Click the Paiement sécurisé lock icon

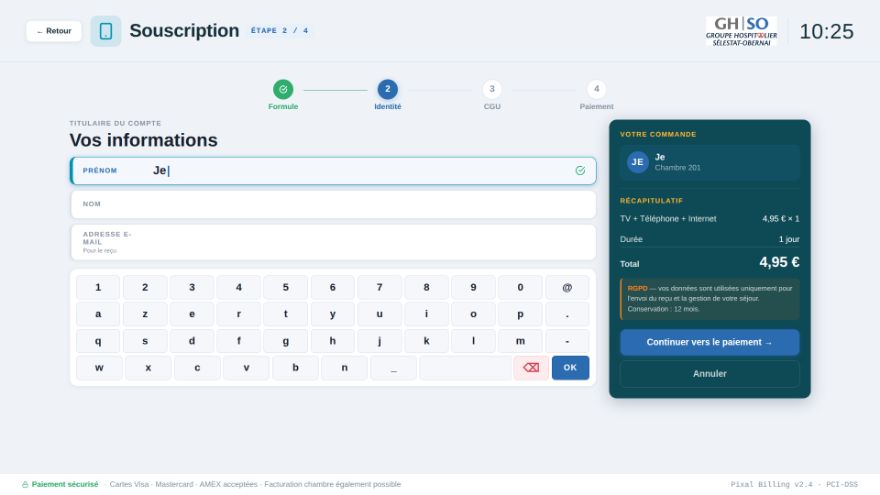click(25, 484)
